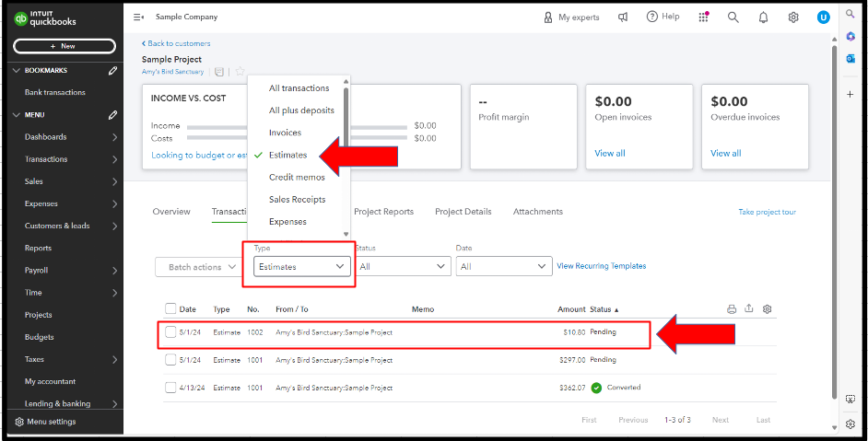Sort by Status column header
This screenshot has height=441, width=868.
[x=604, y=309]
